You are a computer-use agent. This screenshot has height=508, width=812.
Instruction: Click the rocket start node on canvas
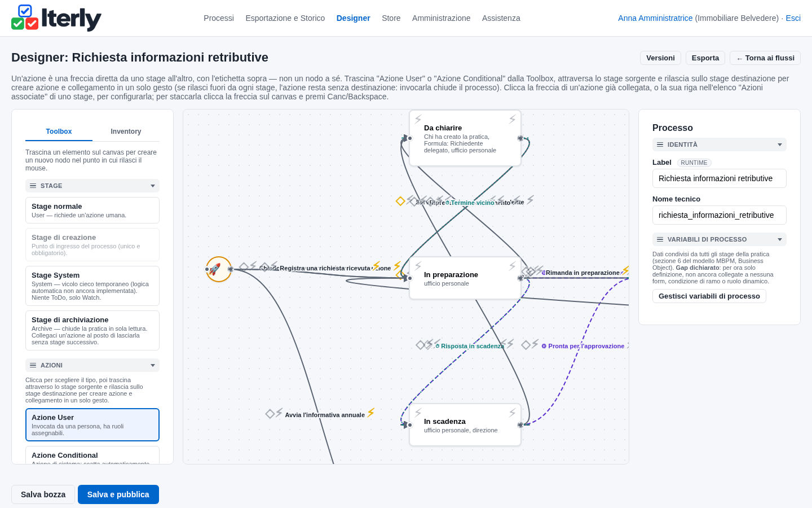click(x=219, y=269)
